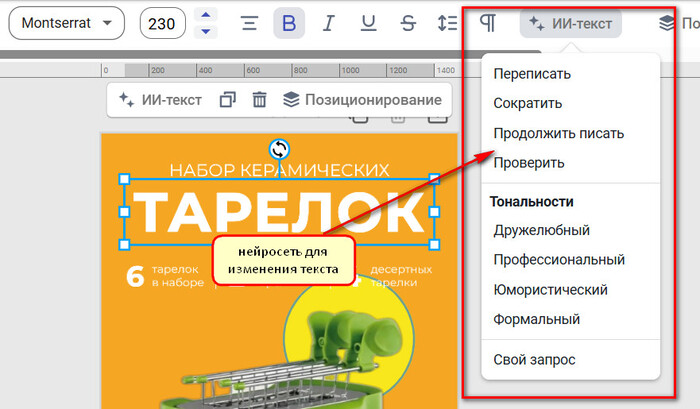
Task: Toggle Bold formatting
Action: (x=289, y=23)
